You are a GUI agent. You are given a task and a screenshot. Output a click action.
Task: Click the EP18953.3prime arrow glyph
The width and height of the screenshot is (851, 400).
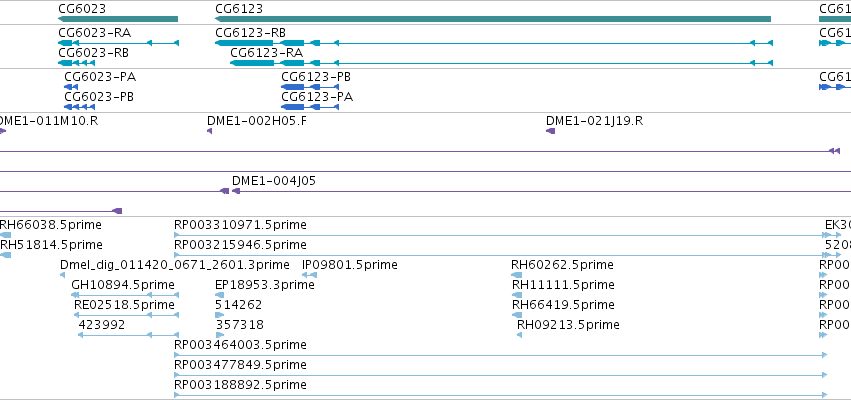pyautogui.click(x=219, y=295)
